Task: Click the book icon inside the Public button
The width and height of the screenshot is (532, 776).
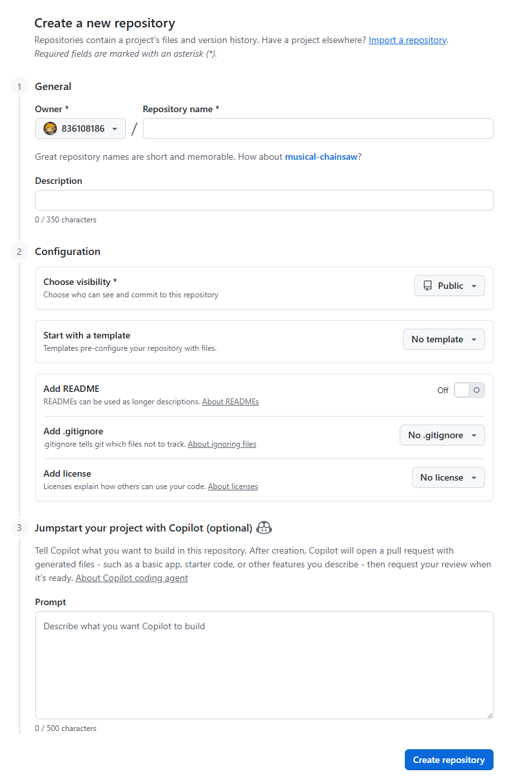Action: (x=428, y=286)
